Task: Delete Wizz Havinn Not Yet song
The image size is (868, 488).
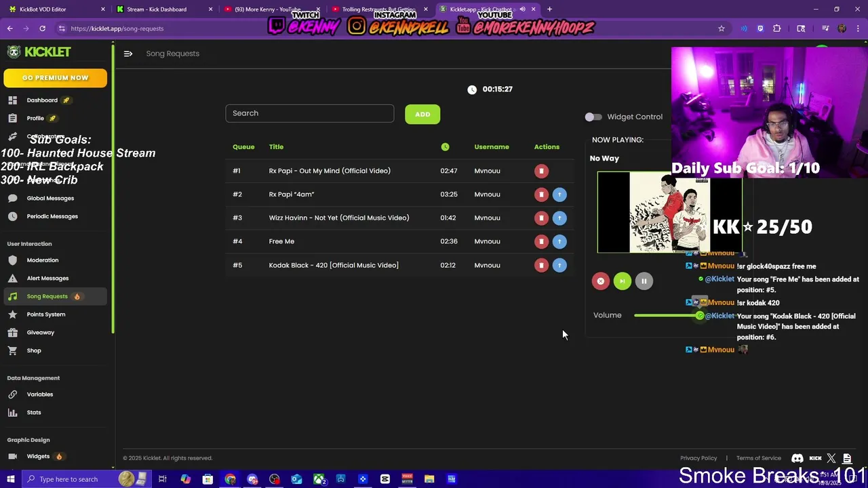Action: [x=541, y=218]
